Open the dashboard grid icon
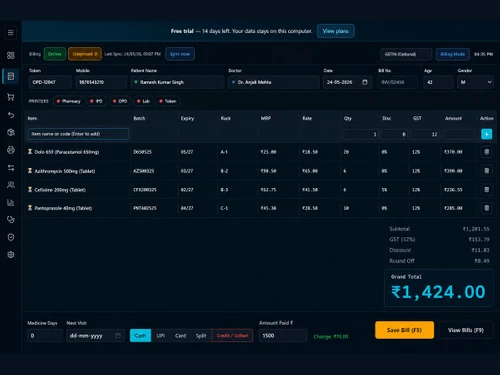Viewport: 500px width, 375px height. coord(11,55)
